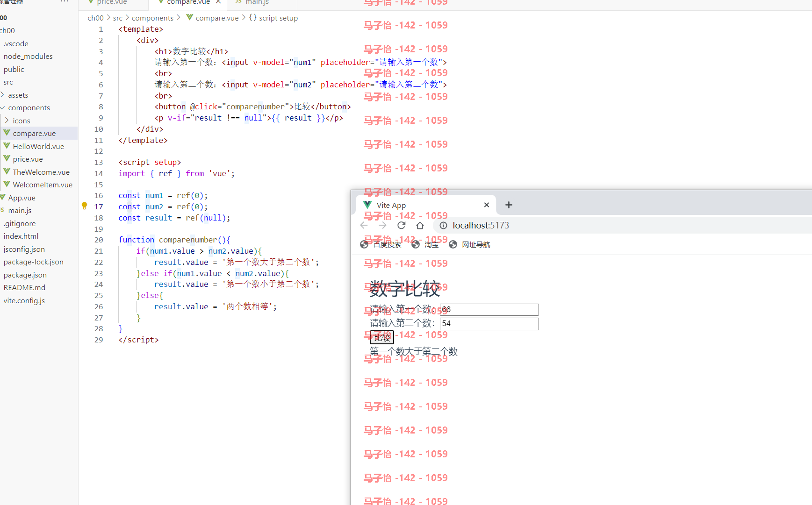Expand the assets folder chevron

[2, 95]
